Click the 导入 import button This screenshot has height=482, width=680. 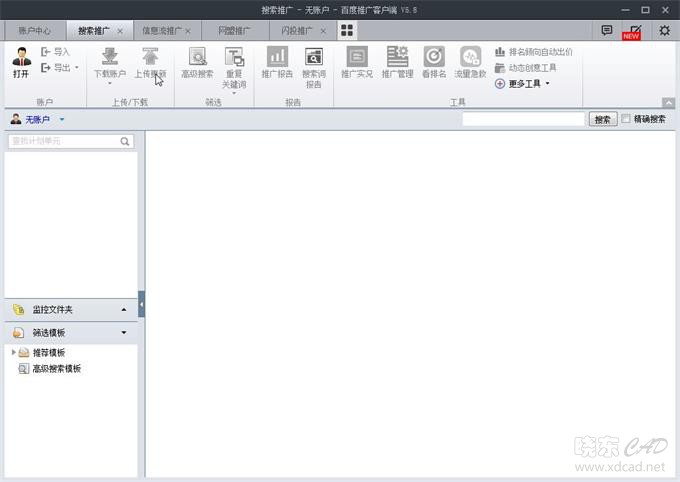(x=55, y=52)
